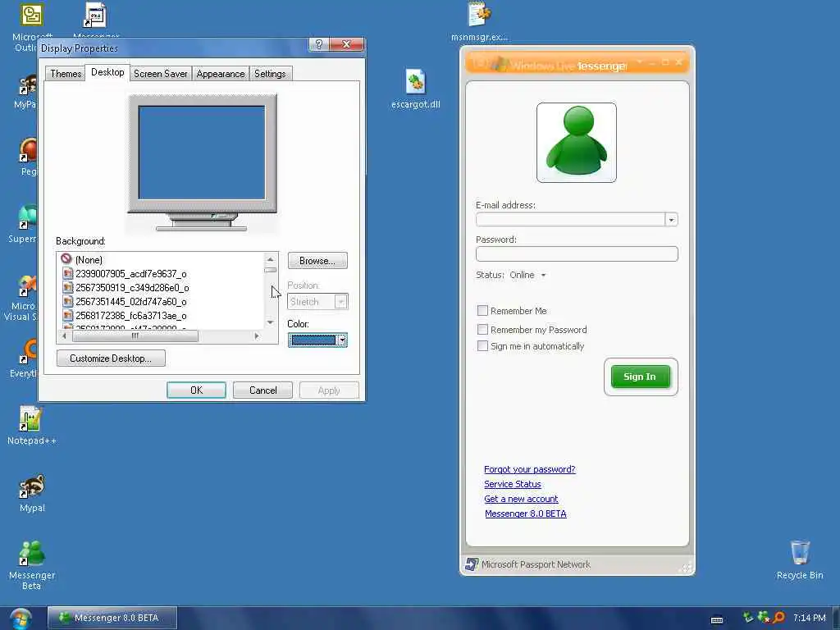
Task: Click the horizontal scrollbar right arrow
Action: 257,336
